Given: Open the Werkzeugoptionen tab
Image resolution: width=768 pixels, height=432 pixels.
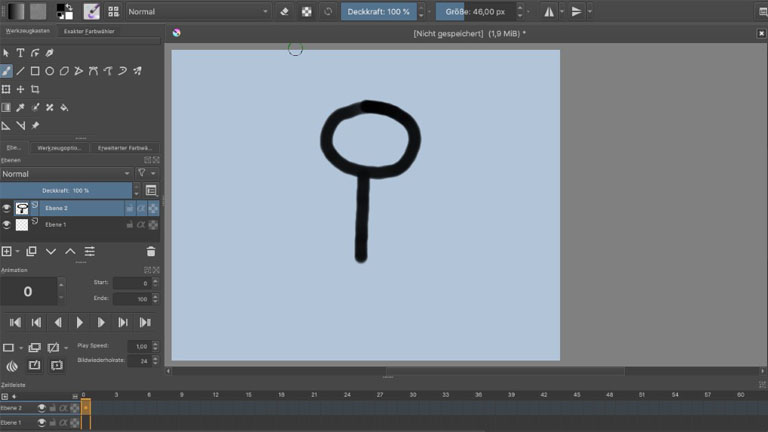Looking at the screenshot, I should [x=59, y=147].
